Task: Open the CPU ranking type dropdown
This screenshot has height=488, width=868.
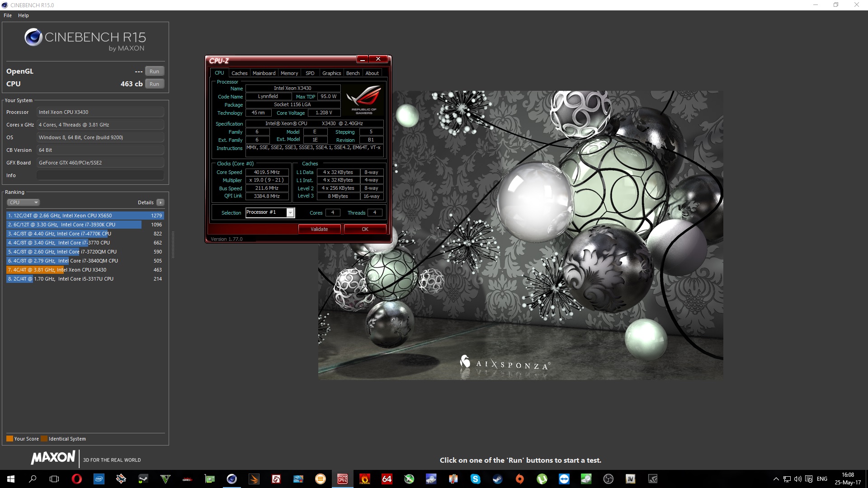Action: click(24, 202)
